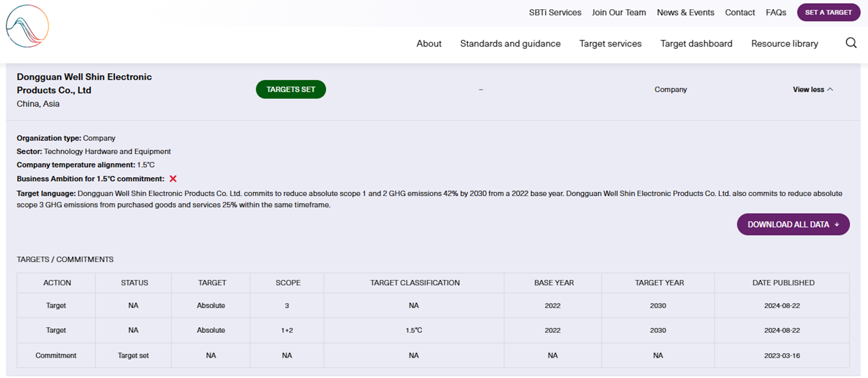Click the China, Asia location text
The width and height of the screenshot is (868, 378).
[x=38, y=104]
